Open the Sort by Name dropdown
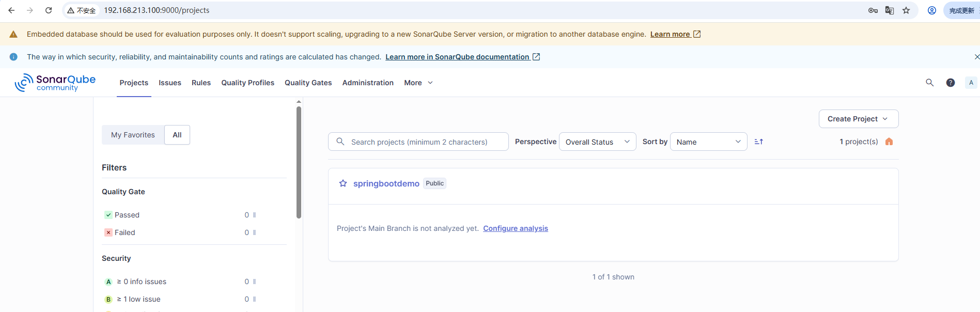The width and height of the screenshot is (980, 312). pos(708,142)
